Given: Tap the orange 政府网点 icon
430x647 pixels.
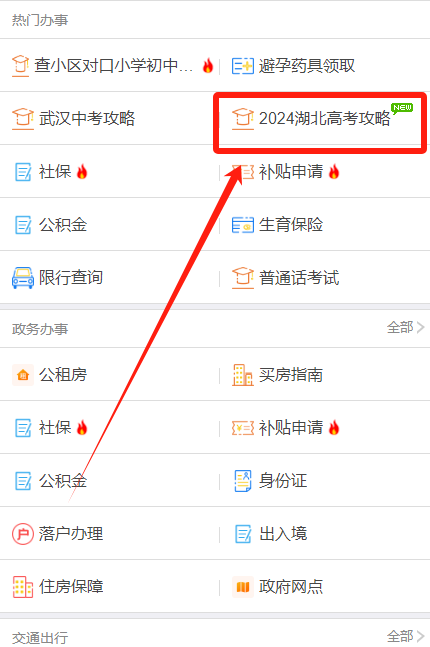Looking at the screenshot, I should pyautogui.click(x=243, y=587).
